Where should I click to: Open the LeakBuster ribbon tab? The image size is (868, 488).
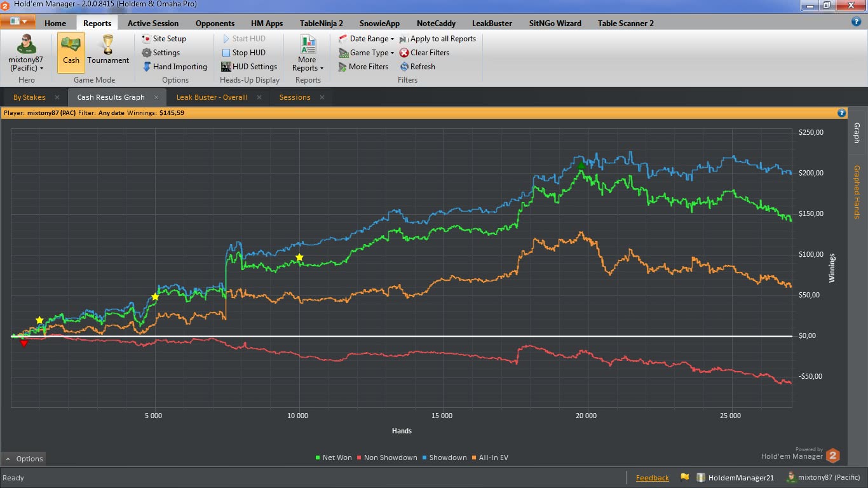492,23
